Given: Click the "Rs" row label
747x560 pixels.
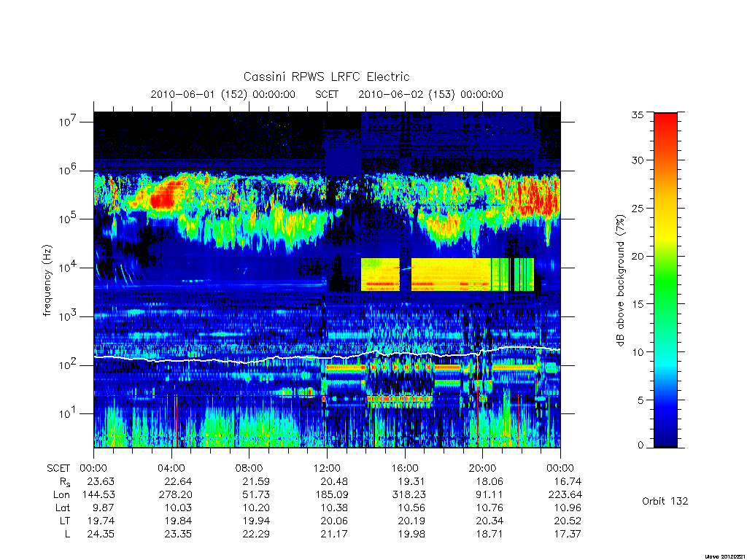Looking at the screenshot, I should pyautogui.click(x=65, y=482).
